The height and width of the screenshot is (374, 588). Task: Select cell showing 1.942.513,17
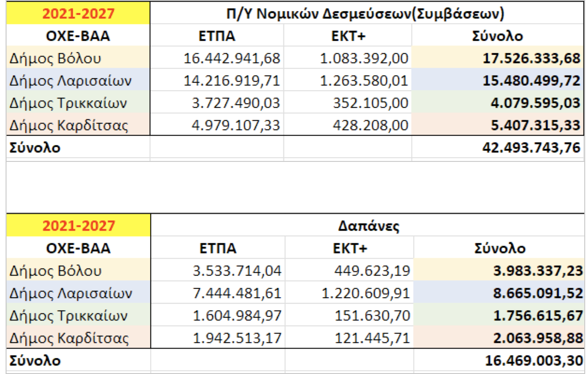coord(237,338)
